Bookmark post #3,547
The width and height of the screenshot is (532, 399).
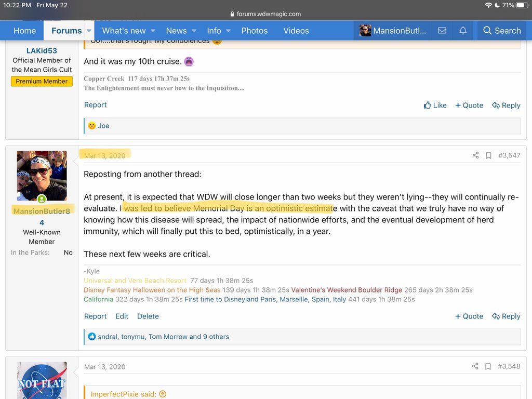(488, 155)
